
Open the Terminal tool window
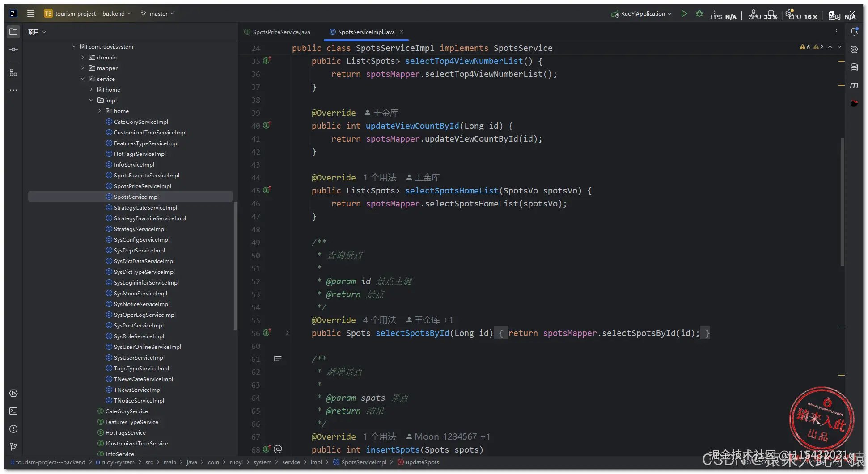coord(13,411)
